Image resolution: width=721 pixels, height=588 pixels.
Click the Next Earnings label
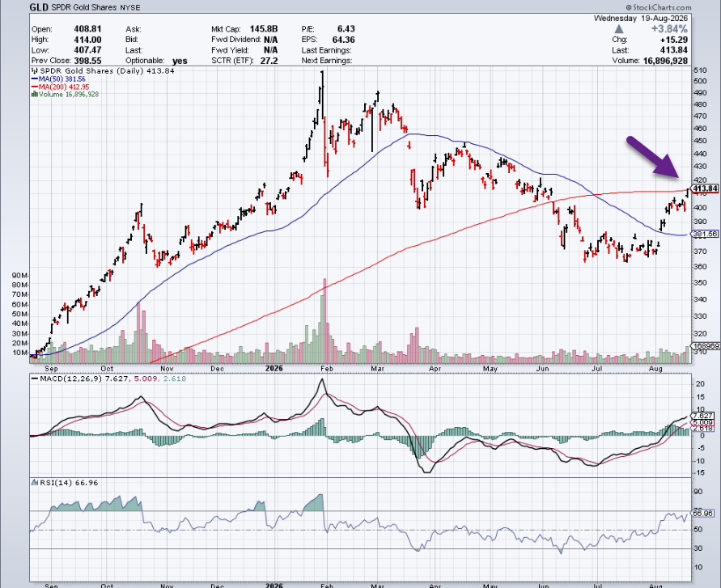click(327, 61)
